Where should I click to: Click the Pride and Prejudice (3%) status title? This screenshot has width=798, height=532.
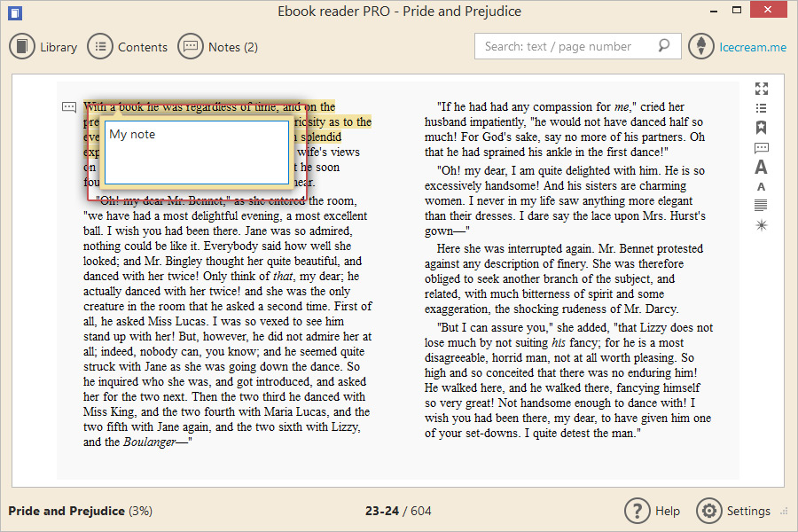[81, 511]
